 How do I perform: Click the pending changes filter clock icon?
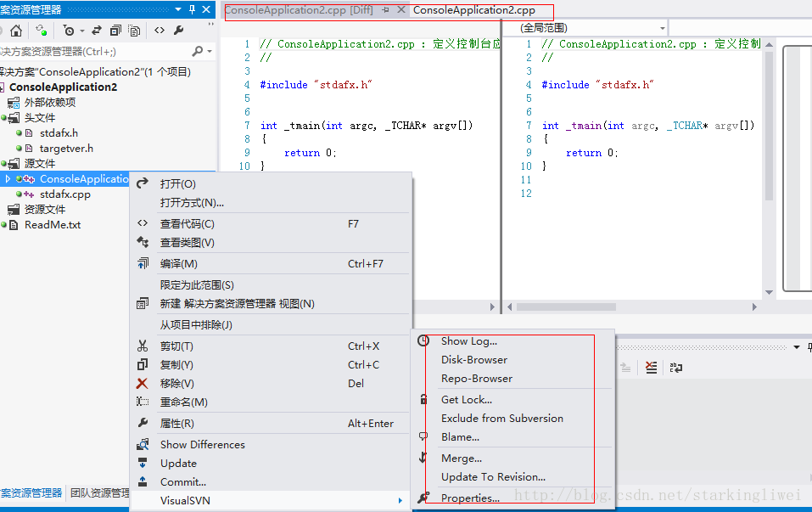[69, 31]
